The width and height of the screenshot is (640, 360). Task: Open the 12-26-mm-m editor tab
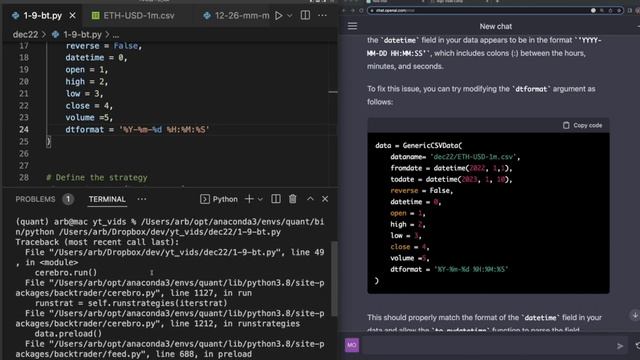coord(237,16)
